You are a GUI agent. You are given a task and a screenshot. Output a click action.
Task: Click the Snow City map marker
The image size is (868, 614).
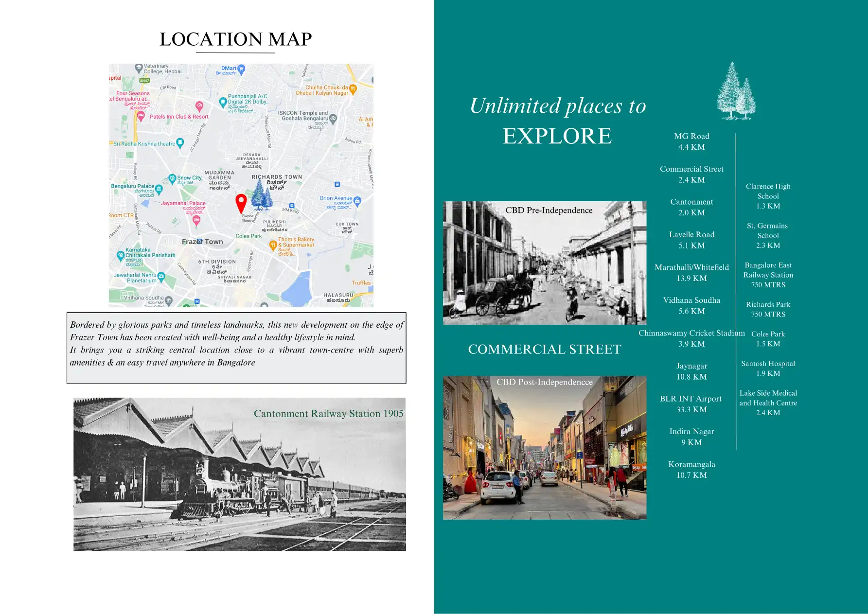(172, 178)
